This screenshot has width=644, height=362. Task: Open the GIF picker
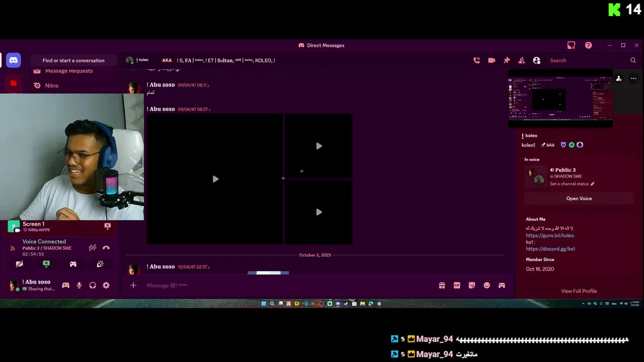457,285
